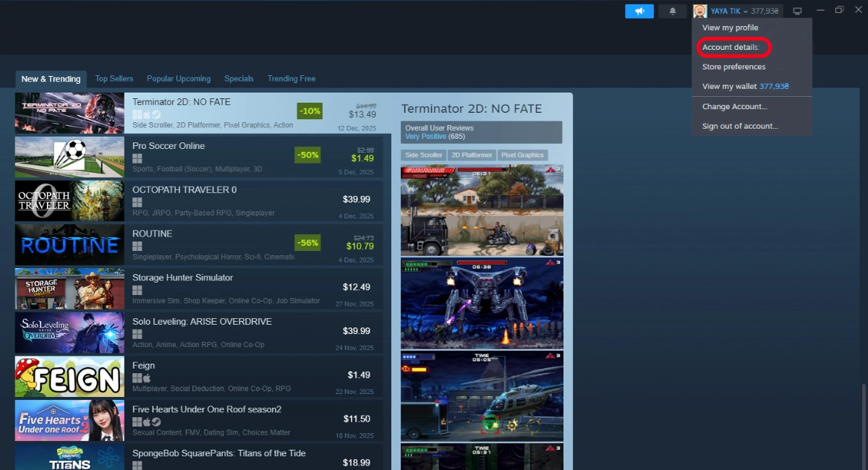The width and height of the screenshot is (868, 470).
Task: Click the $11.50 Five Hearts price
Action: point(357,419)
